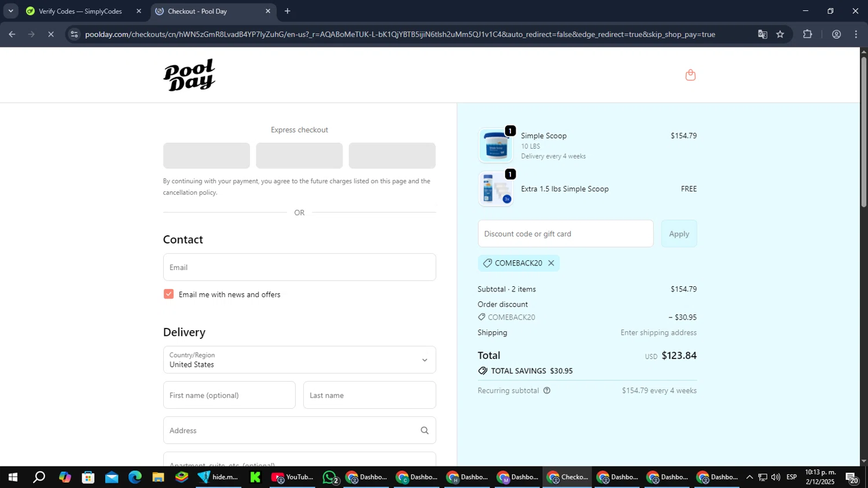This screenshot has width=868, height=488.
Task: Bookmark this page with the star icon
Action: (x=780, y=34)
